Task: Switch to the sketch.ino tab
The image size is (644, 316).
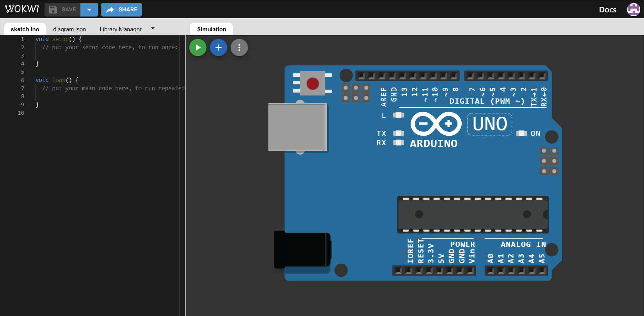Action: tap(25, 29)
